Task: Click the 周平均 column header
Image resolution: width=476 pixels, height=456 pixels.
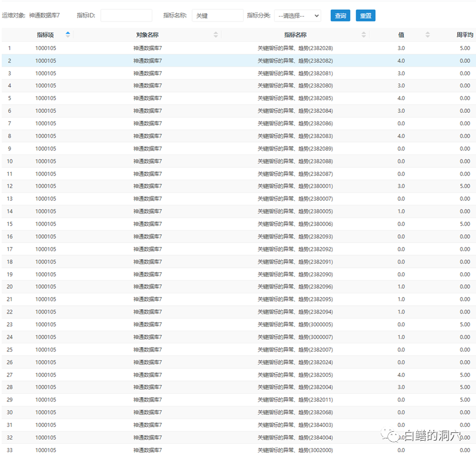Action: 464,35
